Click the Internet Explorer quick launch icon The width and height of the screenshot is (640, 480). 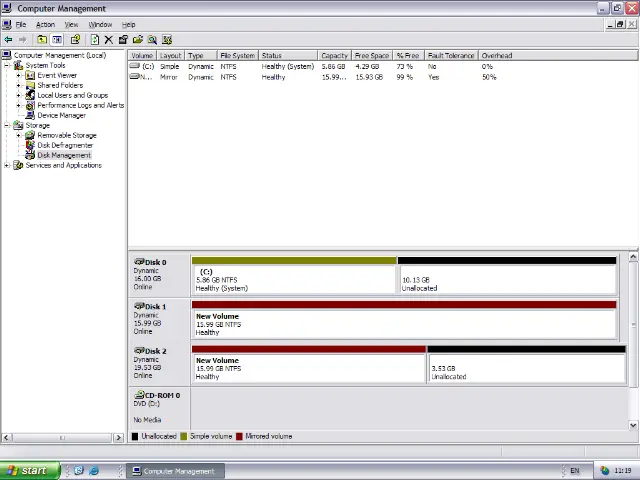[94, 471]
